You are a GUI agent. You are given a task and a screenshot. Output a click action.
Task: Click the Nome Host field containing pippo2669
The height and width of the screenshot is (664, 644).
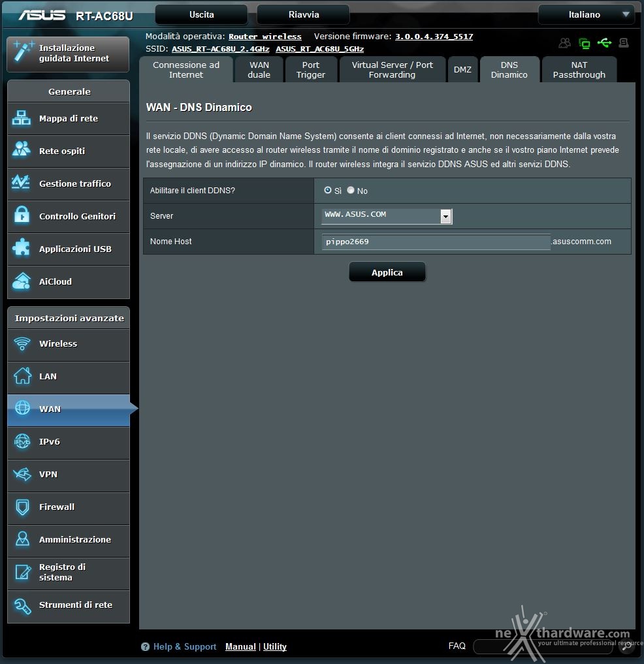pos(436,242)
